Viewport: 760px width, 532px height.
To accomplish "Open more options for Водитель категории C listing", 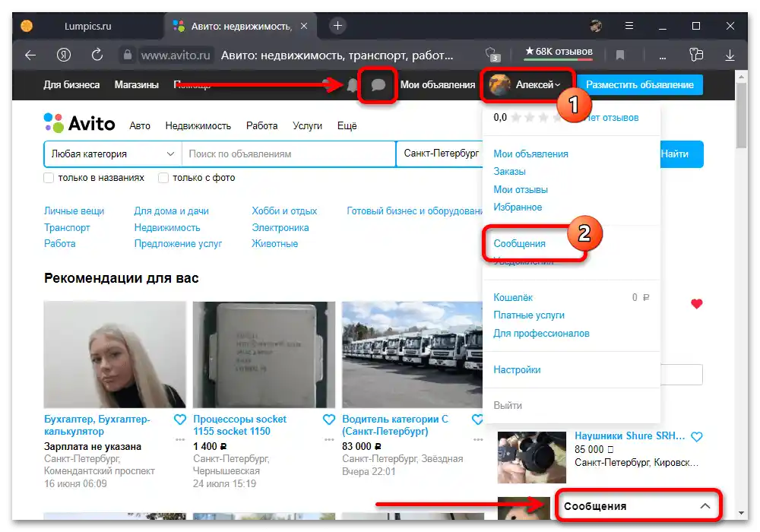I will pos(478,439).
